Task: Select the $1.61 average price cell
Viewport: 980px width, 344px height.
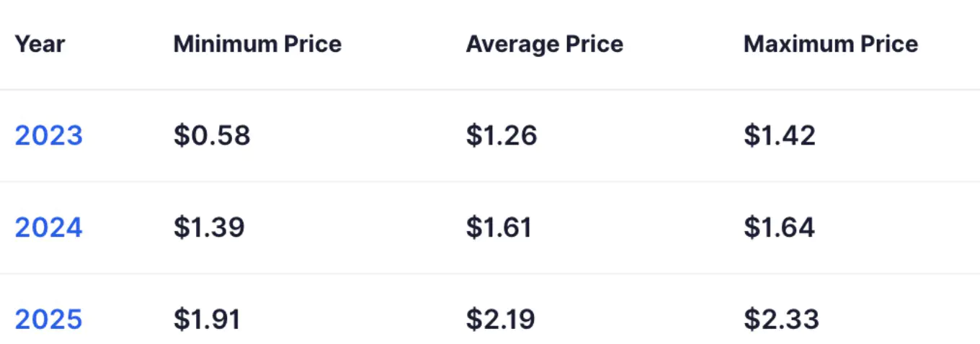Action: [499, 227]
